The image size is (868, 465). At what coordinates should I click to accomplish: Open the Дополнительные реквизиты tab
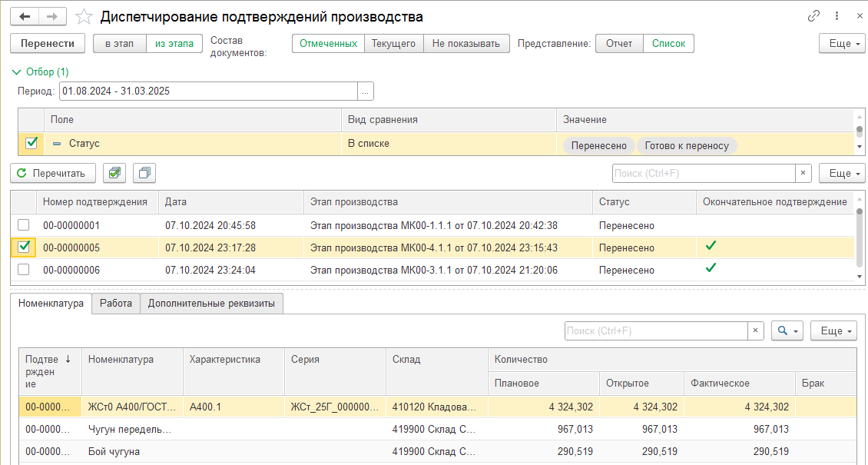click(211, 304)
